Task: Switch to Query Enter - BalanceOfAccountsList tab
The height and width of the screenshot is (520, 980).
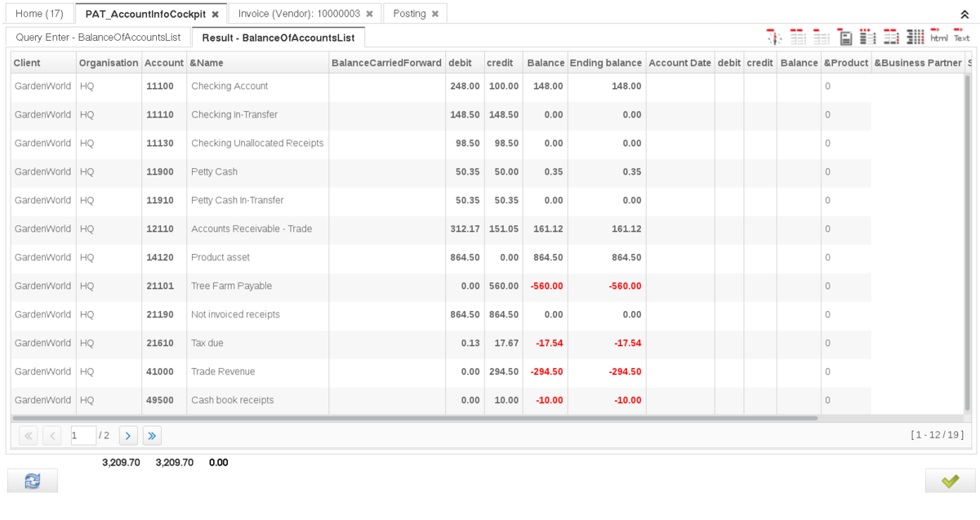Action: (98, 38)
